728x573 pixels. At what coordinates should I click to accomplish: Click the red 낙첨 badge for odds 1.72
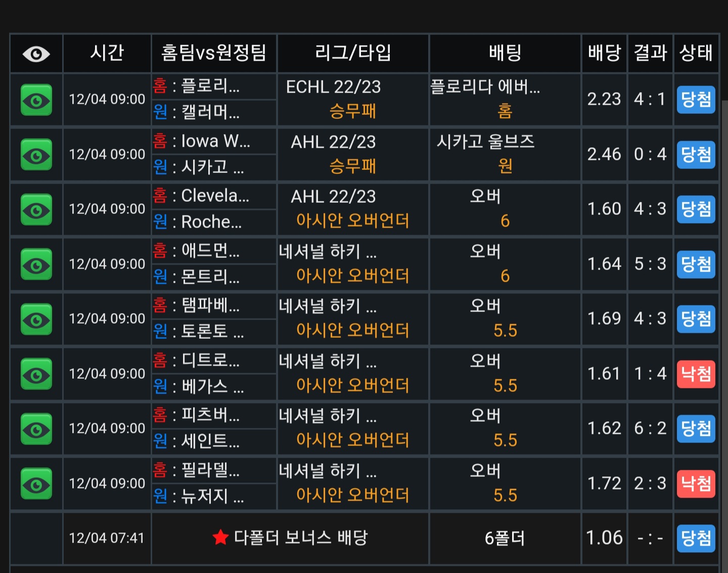click(696, 484)
